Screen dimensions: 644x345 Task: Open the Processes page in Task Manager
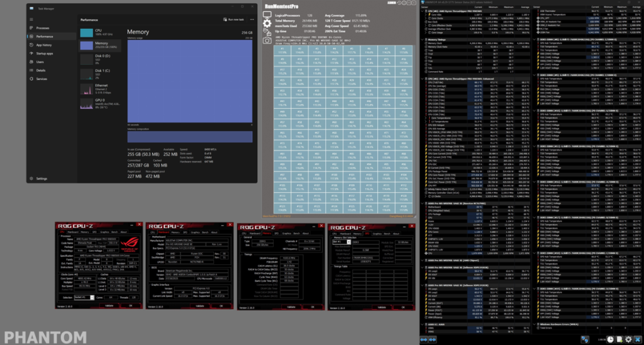(43, 28)
